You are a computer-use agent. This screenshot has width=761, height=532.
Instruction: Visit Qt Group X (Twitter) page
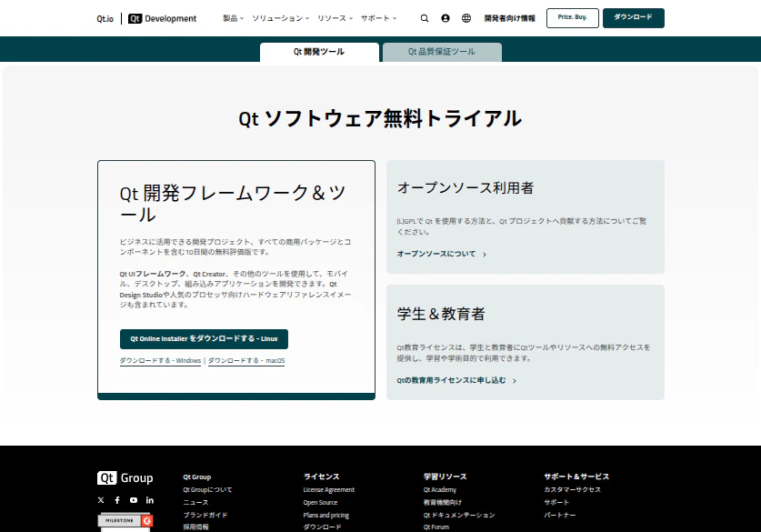(101, 500)
